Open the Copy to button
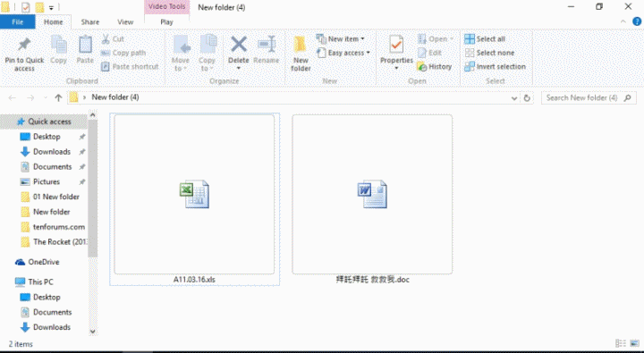The height and width of the screenshot is (353, 644). [x=208, y=53]
